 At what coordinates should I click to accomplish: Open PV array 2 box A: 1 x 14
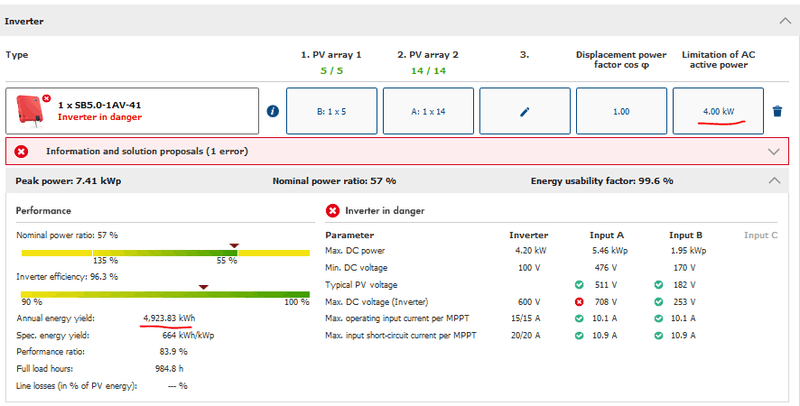click(x=427, y=111)
